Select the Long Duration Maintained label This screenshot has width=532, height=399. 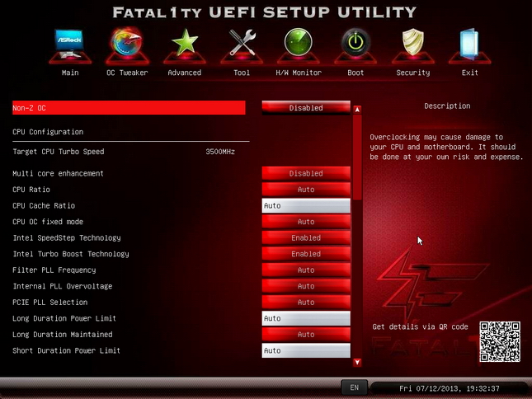pos(63,334)
